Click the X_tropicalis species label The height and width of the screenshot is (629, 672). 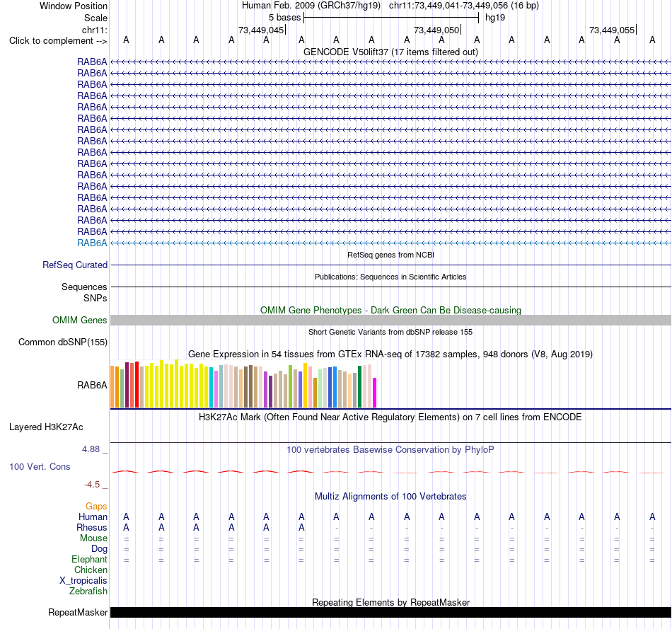(83, 581)
